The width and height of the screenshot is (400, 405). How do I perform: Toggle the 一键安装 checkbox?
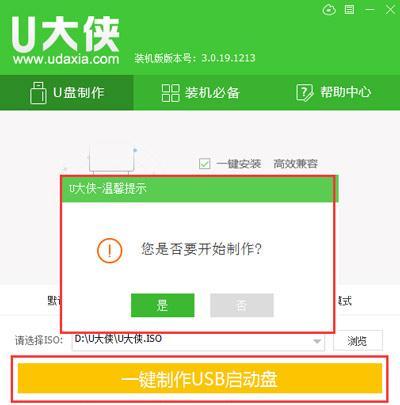[204, 164]
